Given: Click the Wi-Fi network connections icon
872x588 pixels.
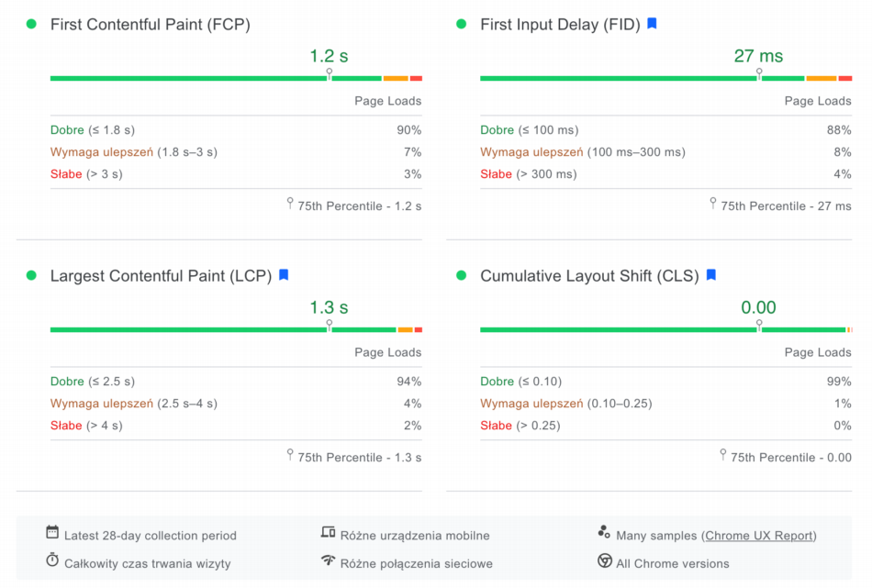Looking at the screenshot, I should (328, 560).
